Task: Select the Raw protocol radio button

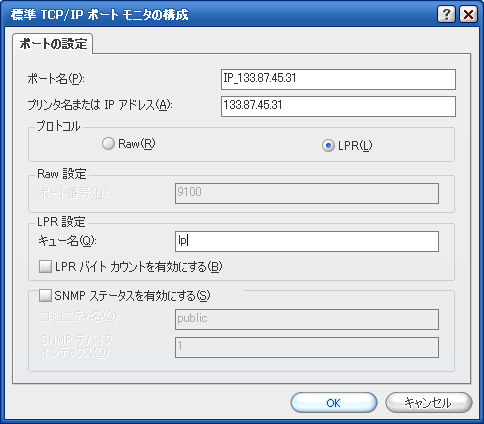Action: 108,144
